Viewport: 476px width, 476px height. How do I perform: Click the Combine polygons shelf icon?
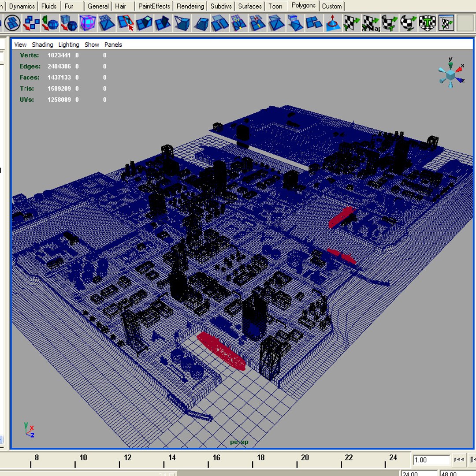[12, 23]
